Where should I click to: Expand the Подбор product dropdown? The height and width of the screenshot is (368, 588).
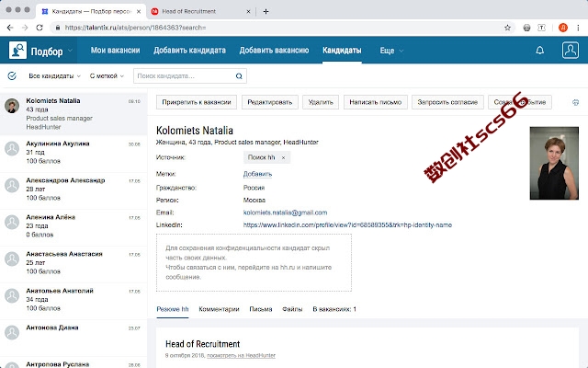click(70, 51)
